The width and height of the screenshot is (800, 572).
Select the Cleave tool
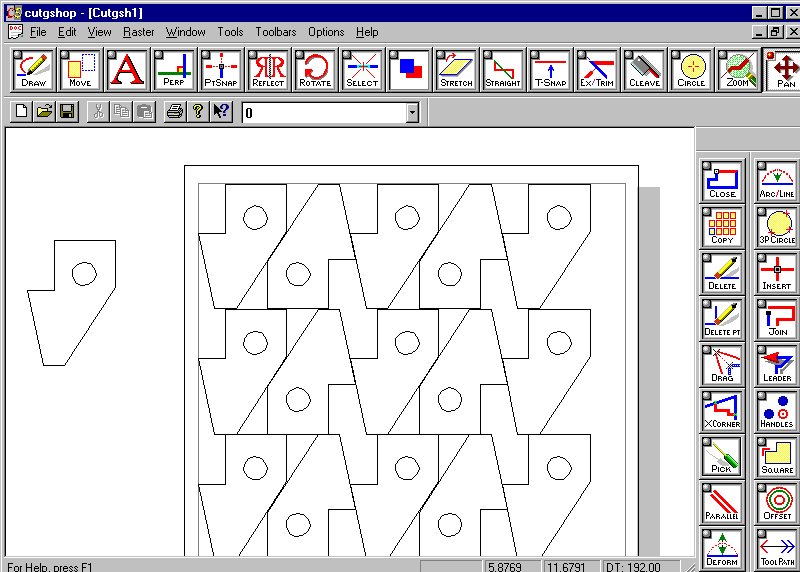coord(644,70)
